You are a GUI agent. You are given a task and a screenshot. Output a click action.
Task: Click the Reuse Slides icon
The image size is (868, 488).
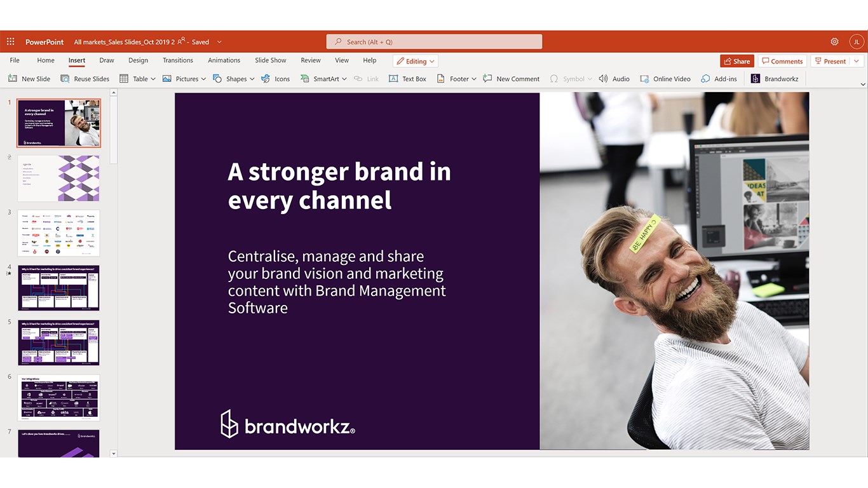point(65,79)
